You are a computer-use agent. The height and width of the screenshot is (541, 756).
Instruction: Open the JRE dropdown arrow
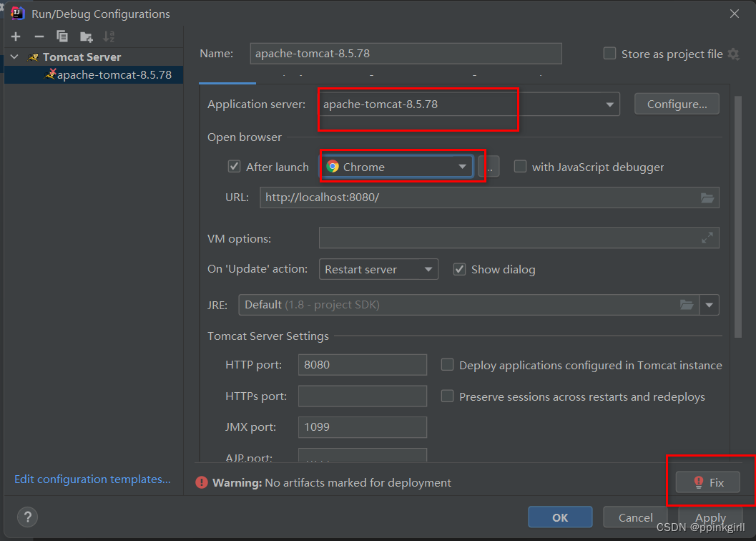tap(710, 305)
